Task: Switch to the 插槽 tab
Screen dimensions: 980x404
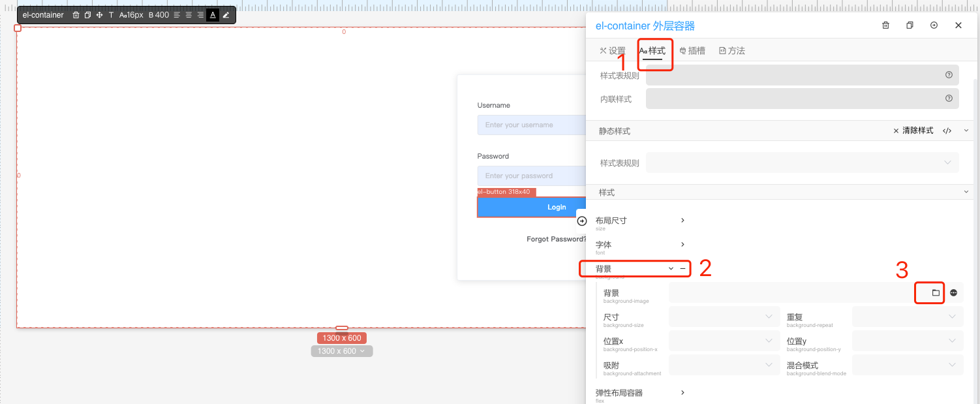Action: tap(692, 51)
